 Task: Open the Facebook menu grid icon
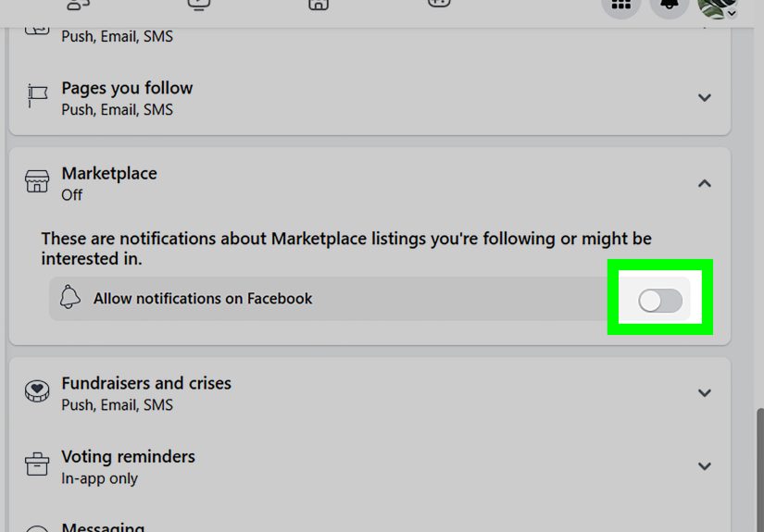[x=620, y=5]
